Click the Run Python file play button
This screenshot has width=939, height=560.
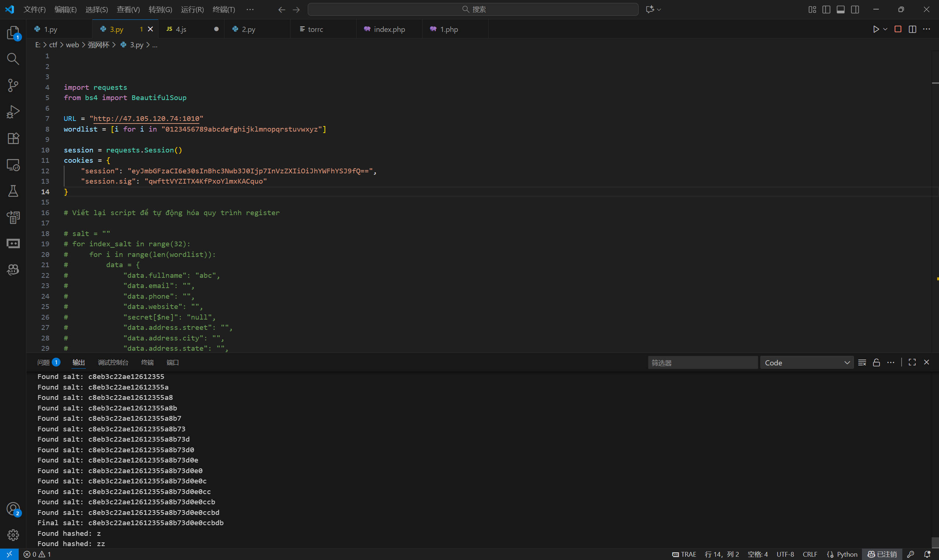[876, 29]
